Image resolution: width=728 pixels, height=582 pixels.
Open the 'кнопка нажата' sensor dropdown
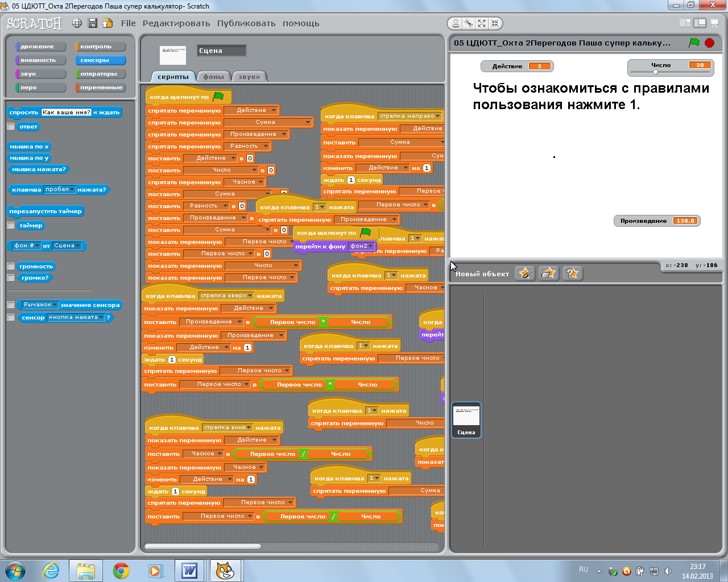click(76, 318)
